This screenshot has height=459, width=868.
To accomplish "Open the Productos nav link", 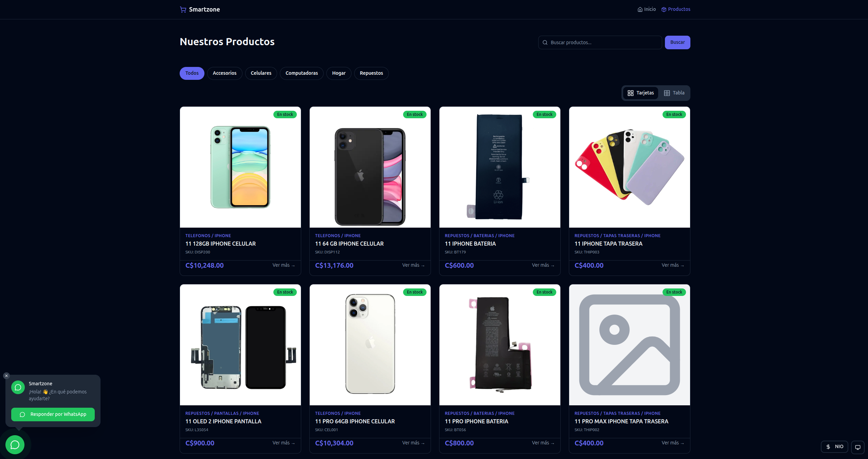I will [x=676, y=10].
